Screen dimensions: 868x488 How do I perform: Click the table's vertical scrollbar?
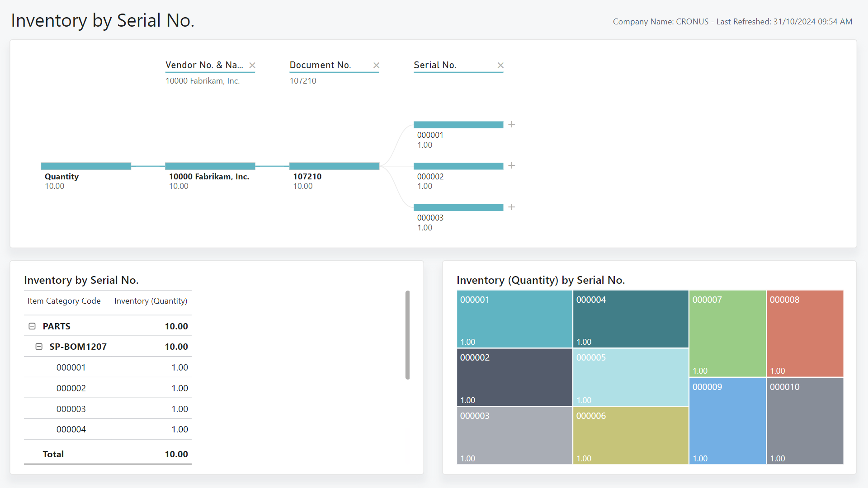(x=408, y=334)
